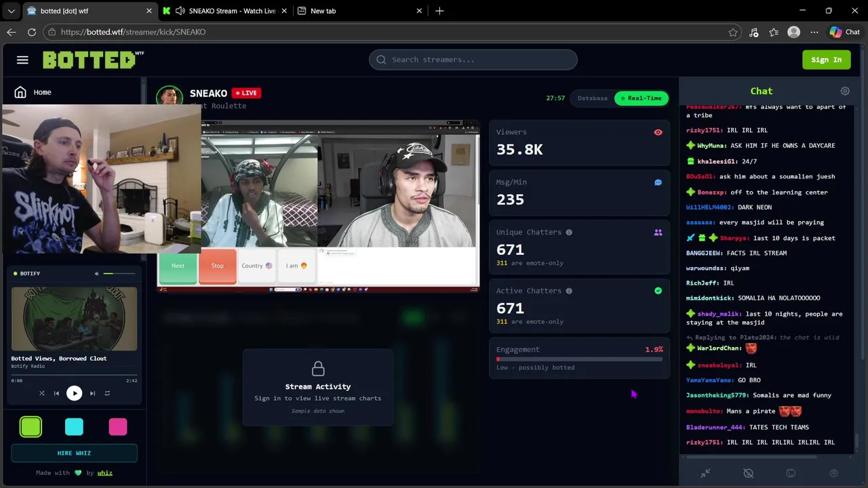Image resolution: width=868 pixels, height=488 pixels.
Task: Open chat settings gear icon
Action: point(845,91)
